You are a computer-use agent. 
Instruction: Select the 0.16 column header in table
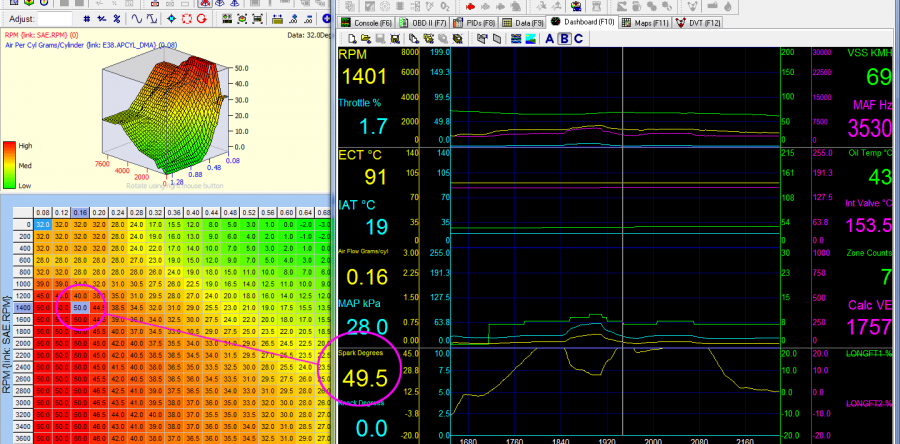tap(81, 213)
